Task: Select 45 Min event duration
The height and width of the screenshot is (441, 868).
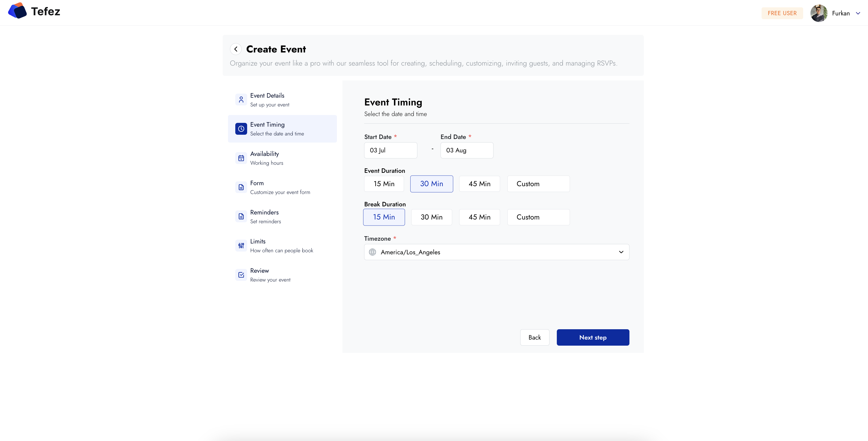Action: tap(479, 184)
